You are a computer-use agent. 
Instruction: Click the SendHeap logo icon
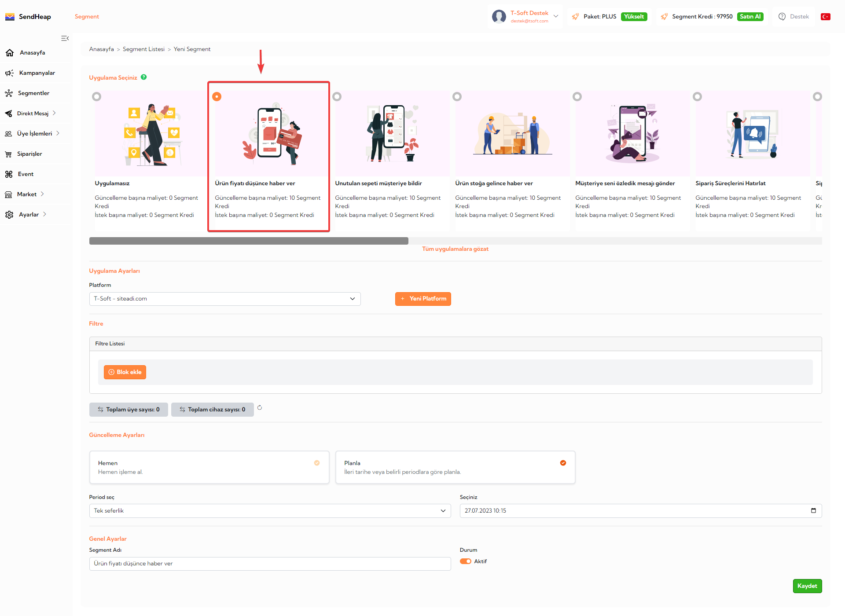(10, 17)
